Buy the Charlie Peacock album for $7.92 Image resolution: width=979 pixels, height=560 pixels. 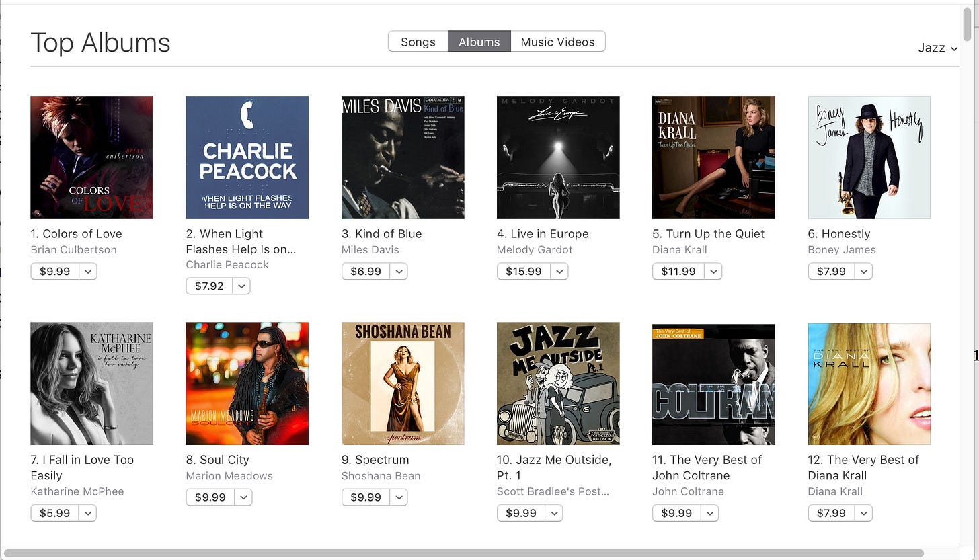(209, 286)
